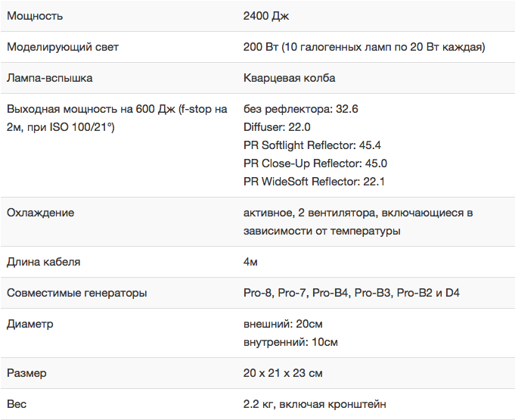515x420 pixels.
Task: Click the Выходная мощность на 600 Дж label
Action: [x=117, y=118]
